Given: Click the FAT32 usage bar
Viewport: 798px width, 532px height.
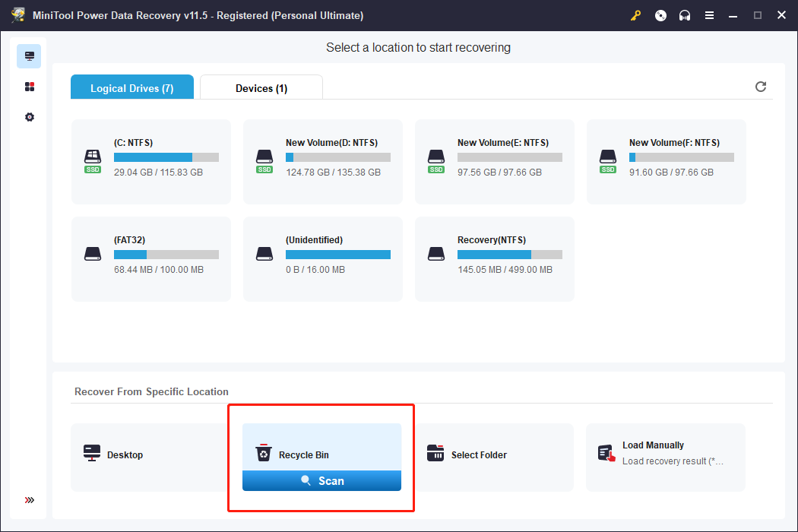Looking at the screenshot, I should [166, 255].
